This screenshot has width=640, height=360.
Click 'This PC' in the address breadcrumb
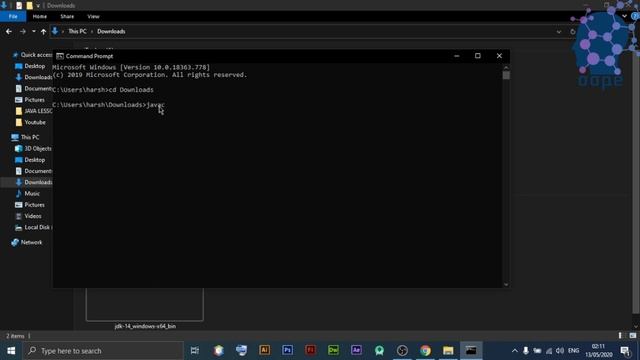pyautogui.click(x=77, y=31)
